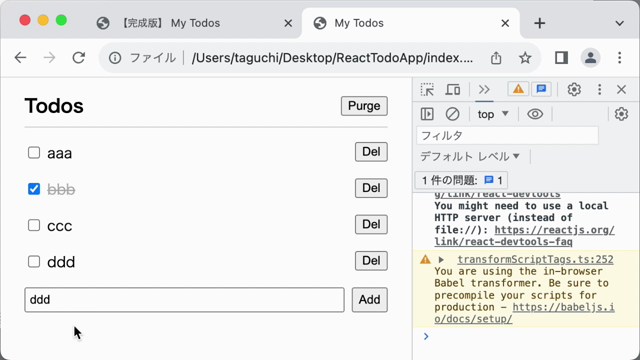Check the ddd todo checkbox

click(34, 261)
